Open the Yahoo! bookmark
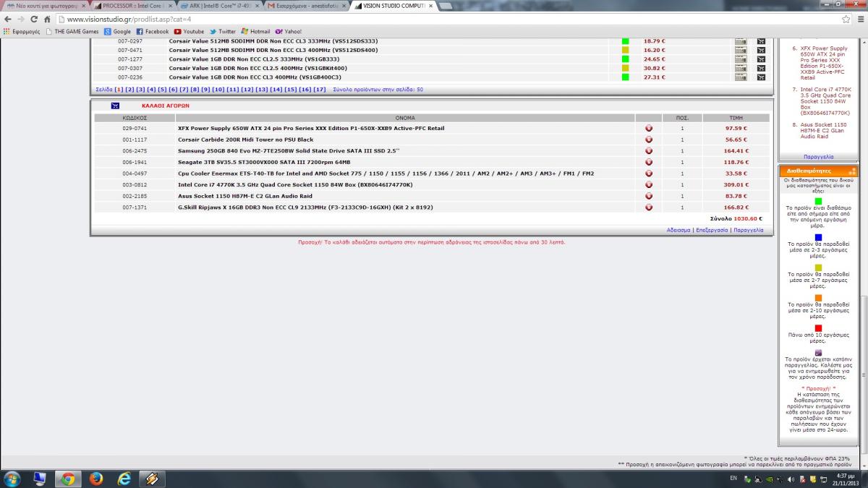This screenshot has width=868, height=488. (x=289, y=32)
